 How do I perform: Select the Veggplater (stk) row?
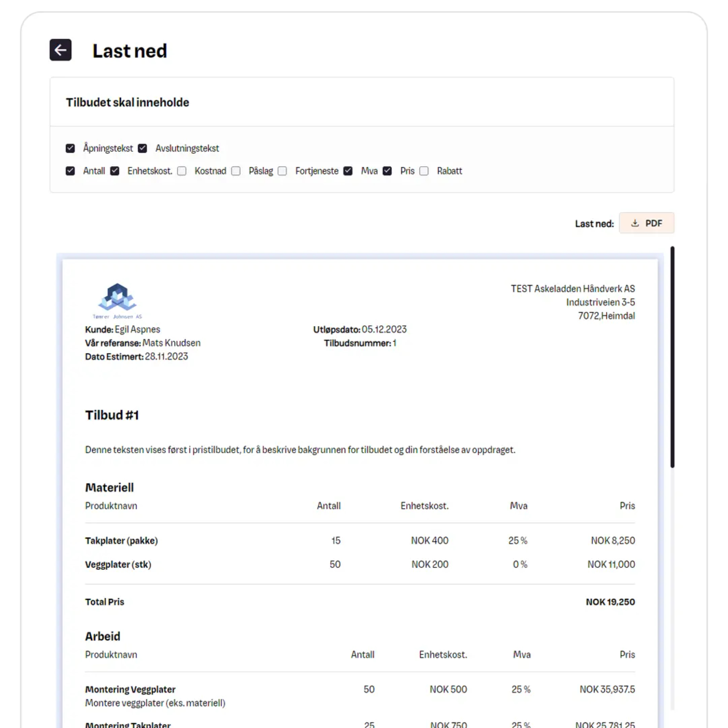tap(118, 564)
